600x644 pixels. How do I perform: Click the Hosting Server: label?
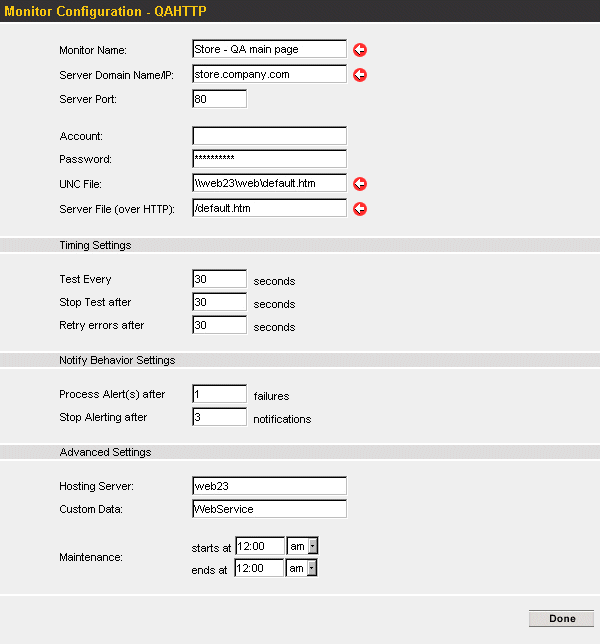point(96,486)
